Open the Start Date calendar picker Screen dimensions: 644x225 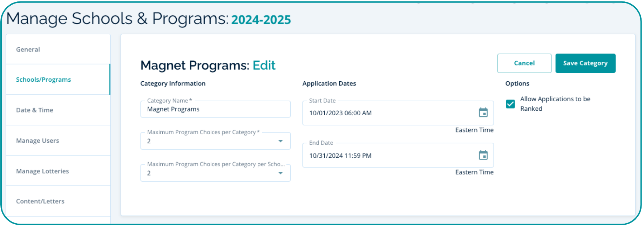[483, 112]
